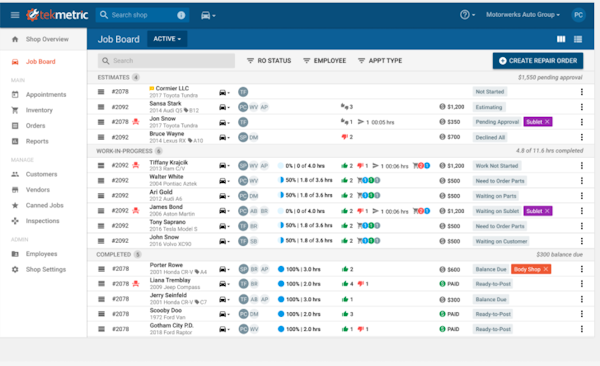
Task: Open Motorwerks Auto Group shop selector
Action: [523, 15]
